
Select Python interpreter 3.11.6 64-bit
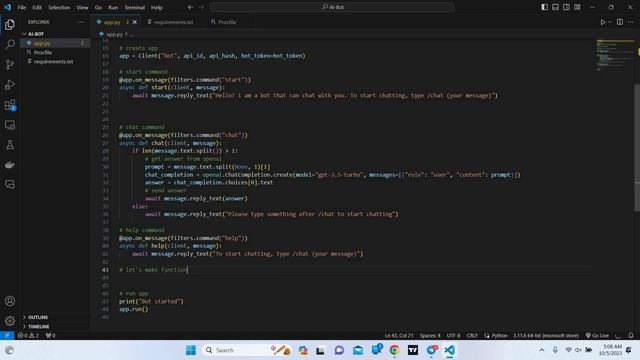coord(546,336)
